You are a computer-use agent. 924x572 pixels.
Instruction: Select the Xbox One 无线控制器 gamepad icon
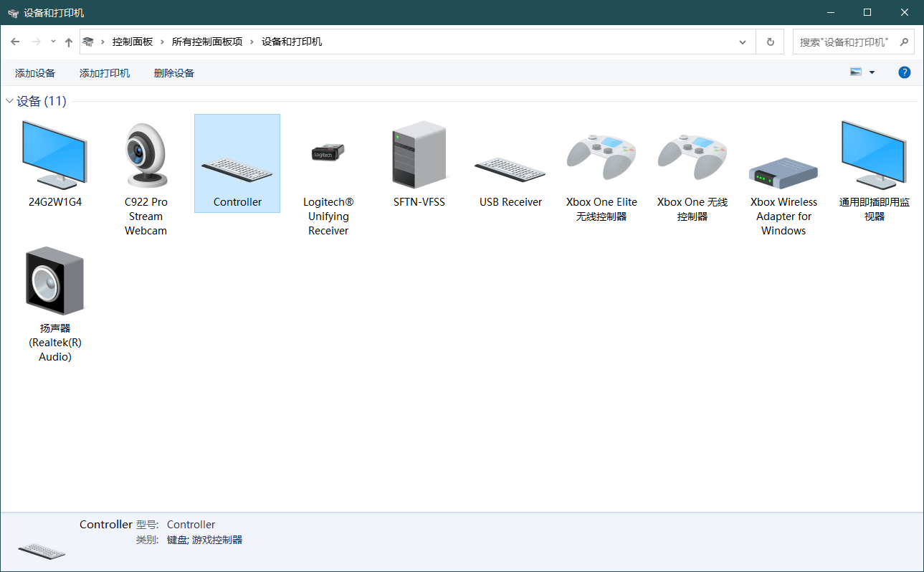pos(692,156)
